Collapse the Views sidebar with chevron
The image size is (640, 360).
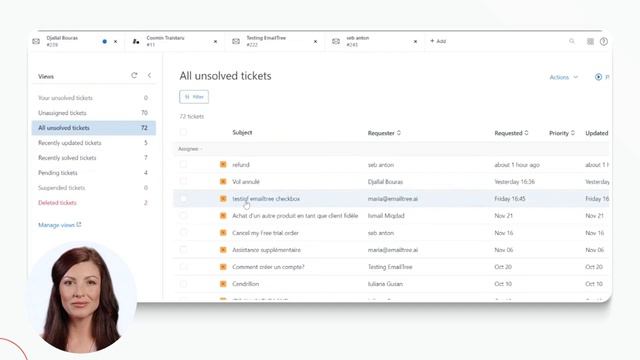pos(149,76)
